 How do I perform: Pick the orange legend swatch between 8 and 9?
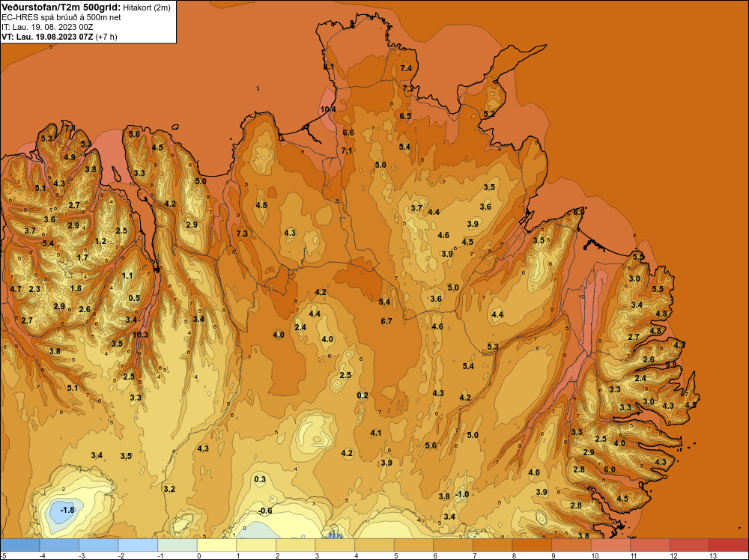[x=532, y=545]
